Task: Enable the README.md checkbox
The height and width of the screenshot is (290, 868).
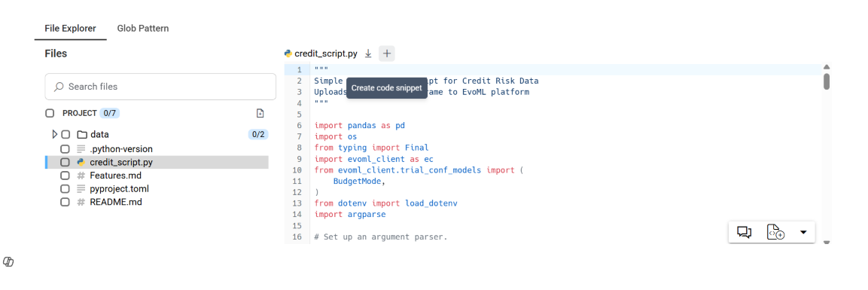Action: (65, 202)
